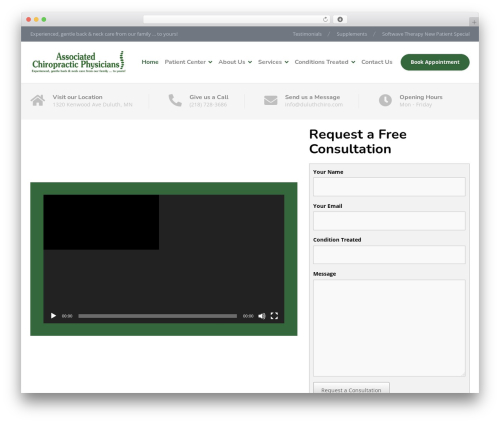The width and height of the screenshot is (500, 423).
Task: Click the Book Appointment button
Action: (x=435, y=62)
